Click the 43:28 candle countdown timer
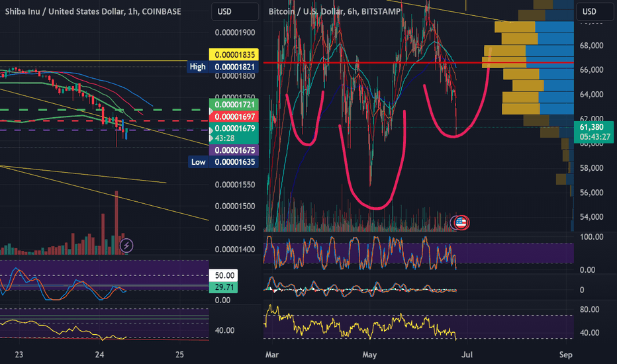617x364 pixels. pos(224,138)
